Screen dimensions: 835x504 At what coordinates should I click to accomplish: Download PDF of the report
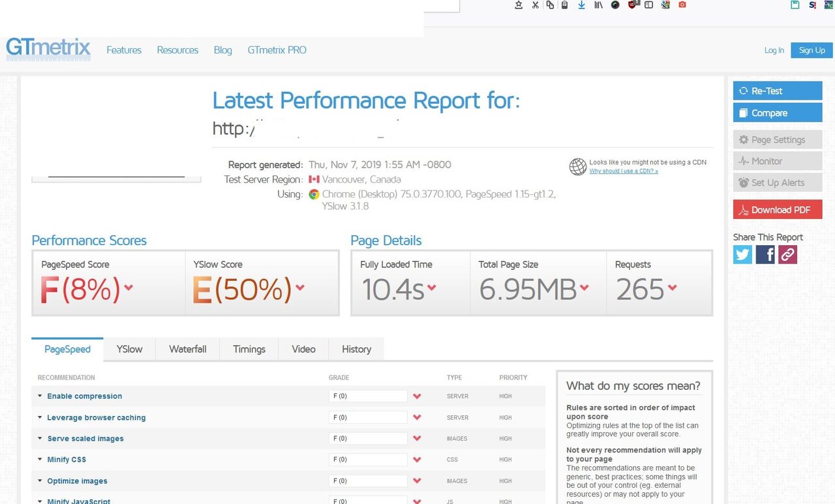point(778,210)
